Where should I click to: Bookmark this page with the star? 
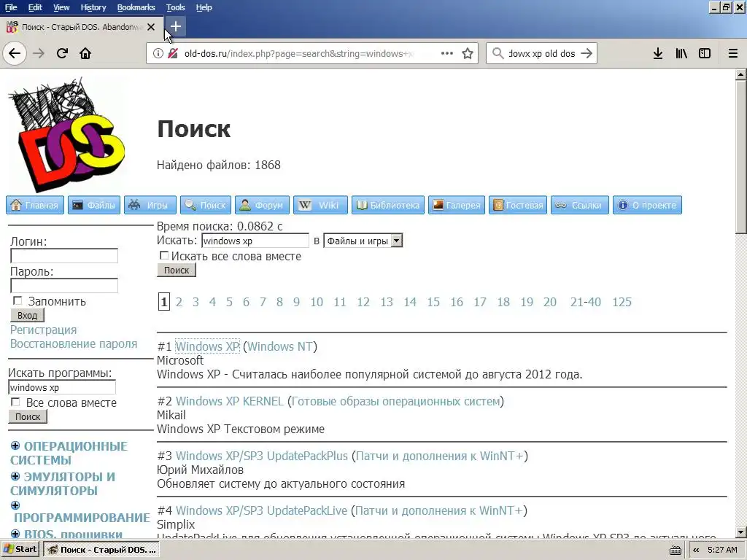(x=468, y=53)
